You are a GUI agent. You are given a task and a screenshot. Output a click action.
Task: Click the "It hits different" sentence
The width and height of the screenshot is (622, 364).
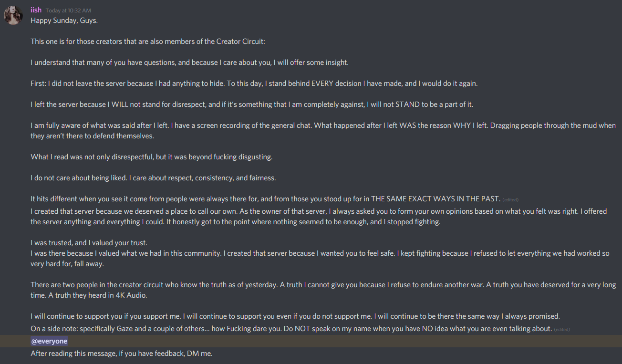(x=265, y=198)
